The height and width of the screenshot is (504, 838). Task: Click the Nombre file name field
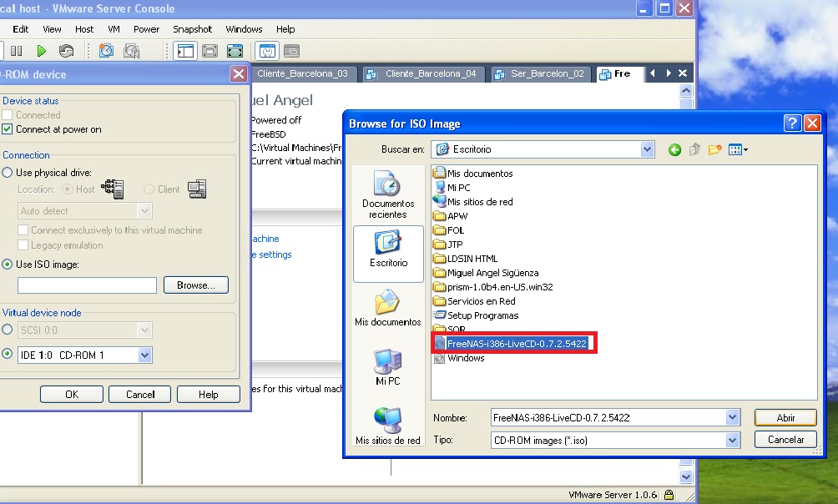(608, 417)
